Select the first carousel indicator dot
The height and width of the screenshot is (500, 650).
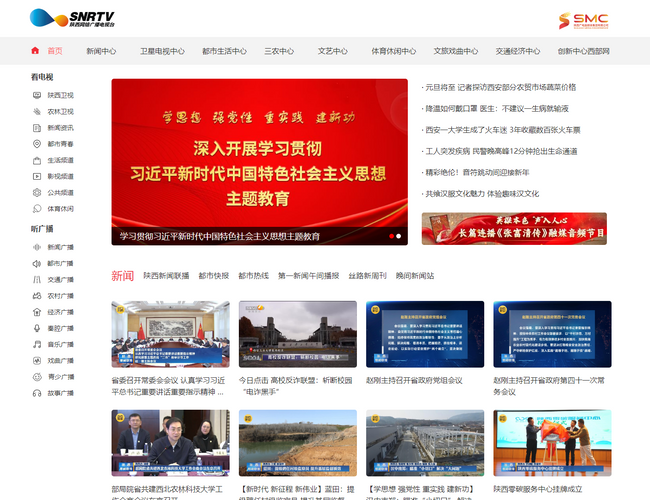click(391, 236)
